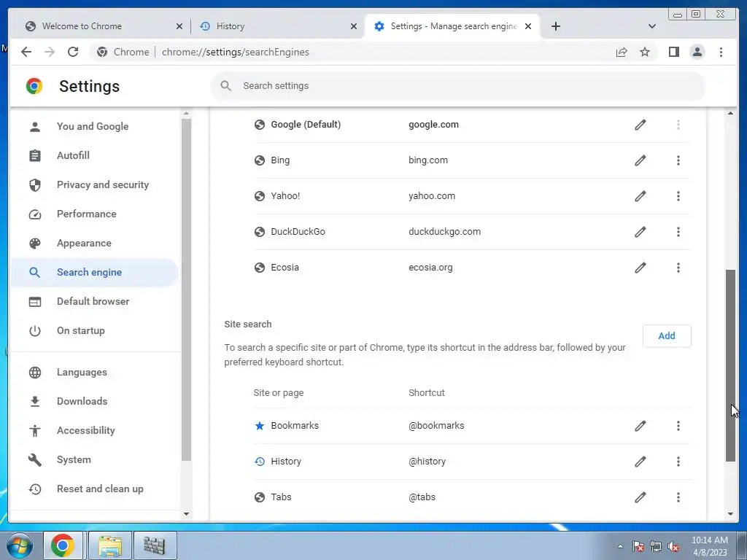
Task: Click the main content vertical scrollbar thumb
Action: [x=730, y=365]
